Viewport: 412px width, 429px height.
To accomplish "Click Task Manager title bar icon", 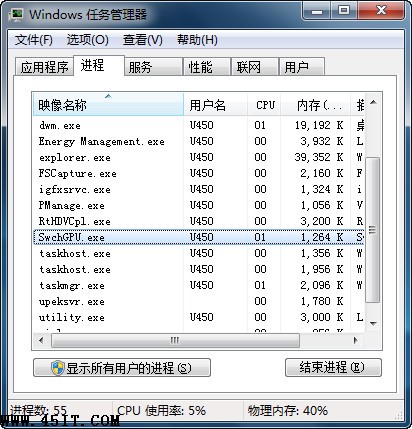I will tap(16, 15).
